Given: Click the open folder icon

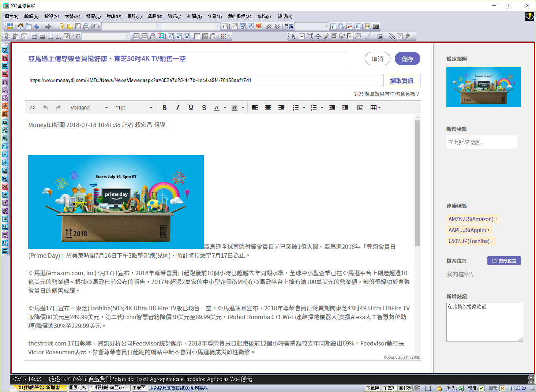Looking at the screenshot, I should click(x=70, y=26).
